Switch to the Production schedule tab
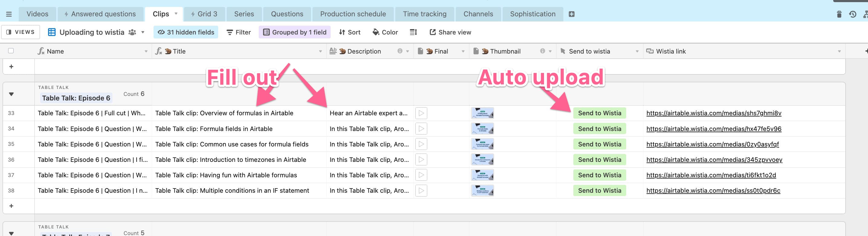This screenshot has width=868, height=236. 353,14
